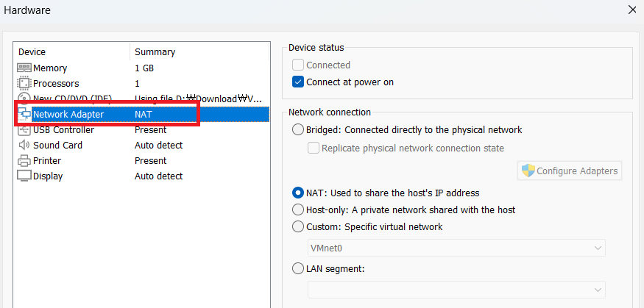Click Sound Card's Auto detect summary
Viewport: 644px width, 308px height.
coord(158,146)
